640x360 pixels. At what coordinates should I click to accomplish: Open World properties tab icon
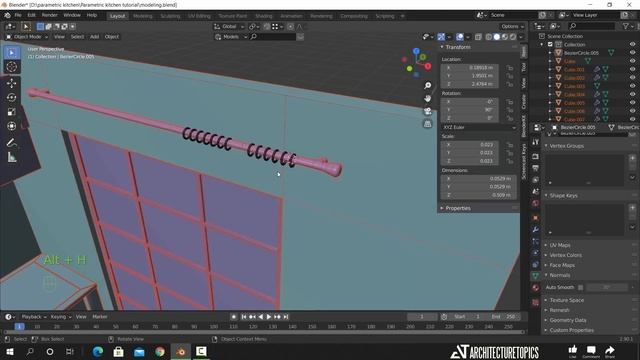[535, 203]
